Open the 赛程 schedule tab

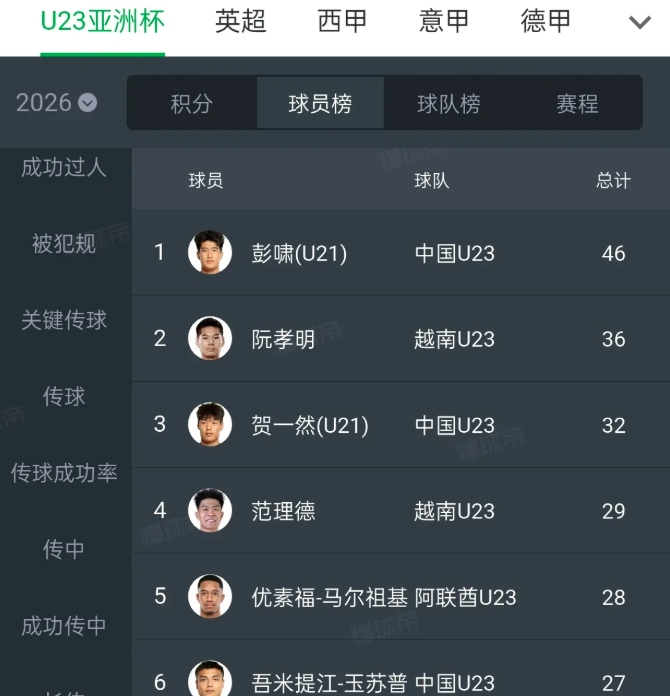[x=577, y=103]
